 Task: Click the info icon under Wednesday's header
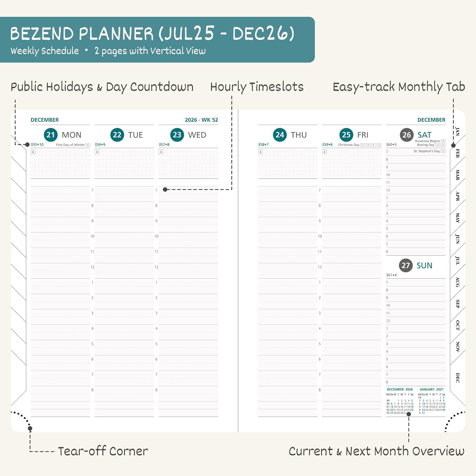161,152
